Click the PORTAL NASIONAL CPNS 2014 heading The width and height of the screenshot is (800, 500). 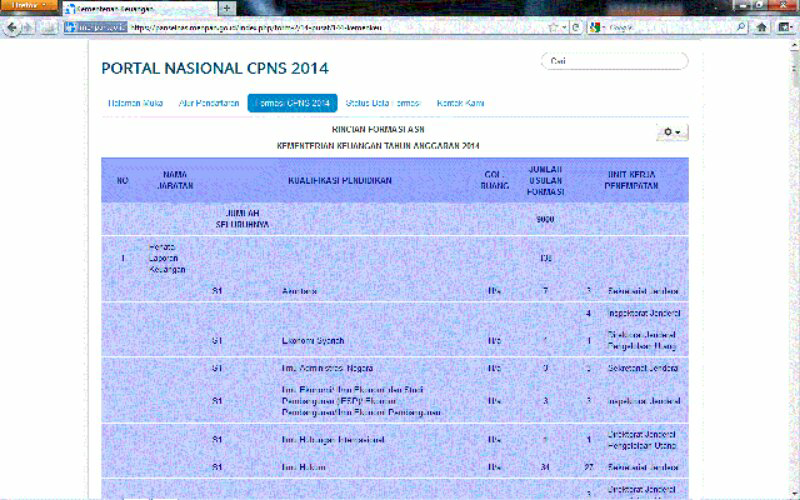point(215,68)
